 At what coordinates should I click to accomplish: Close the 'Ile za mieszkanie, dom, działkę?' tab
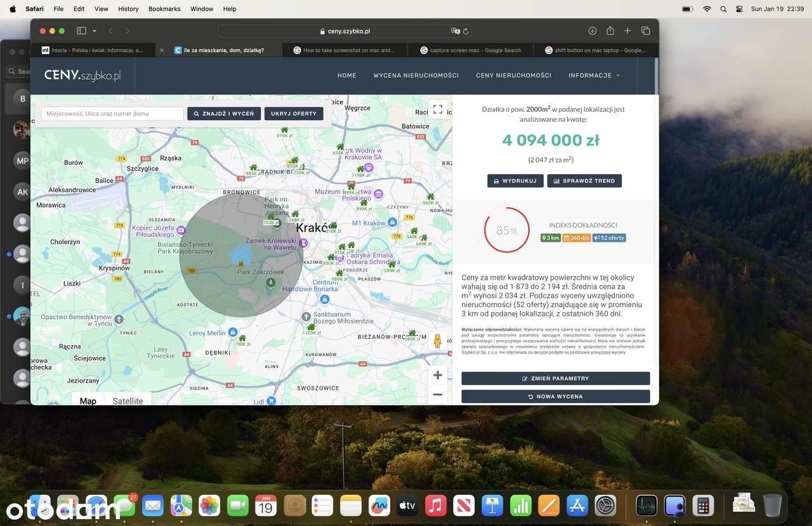pyautogui.click(x=161, y=50)
